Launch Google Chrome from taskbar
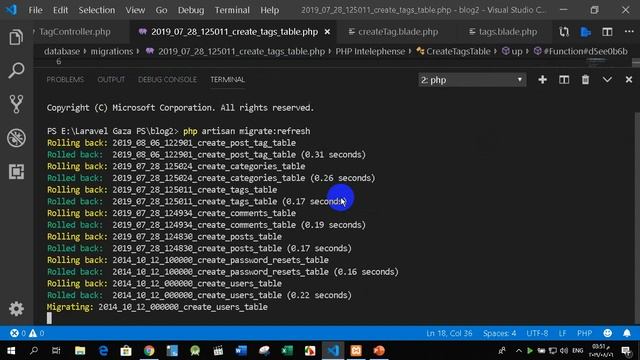 149,351
